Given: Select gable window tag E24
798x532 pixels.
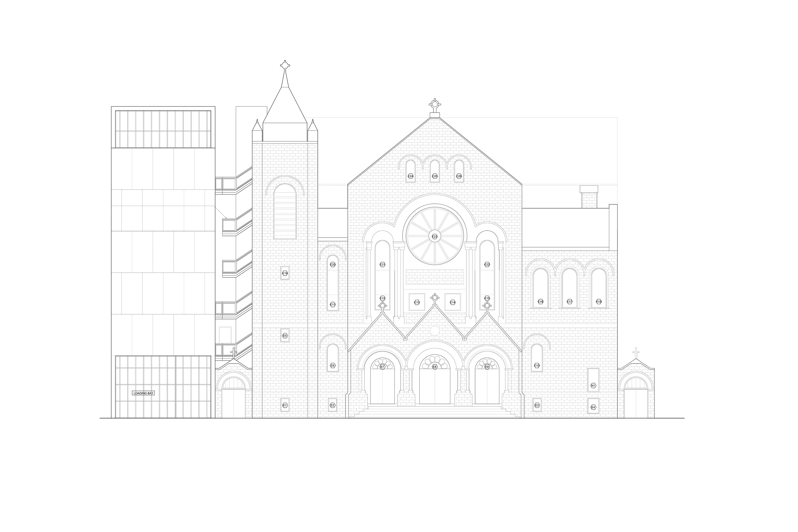Looking at the screenshot, I should [411, 176].
